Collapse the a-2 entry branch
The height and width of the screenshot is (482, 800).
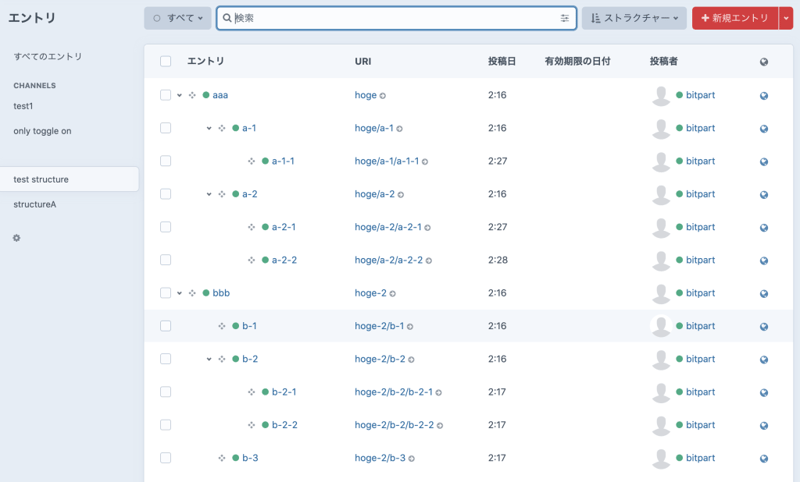(209, 194)
